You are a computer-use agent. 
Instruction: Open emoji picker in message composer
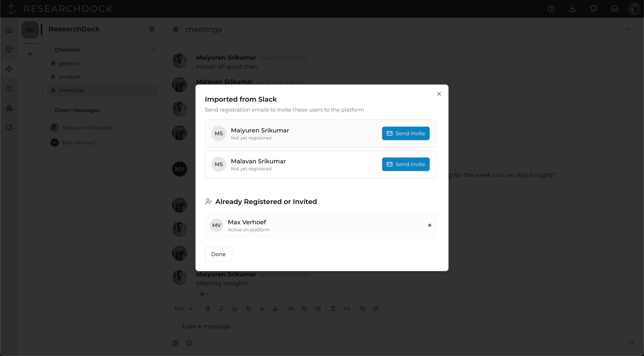pyautogui.click(x=189, y=343)
